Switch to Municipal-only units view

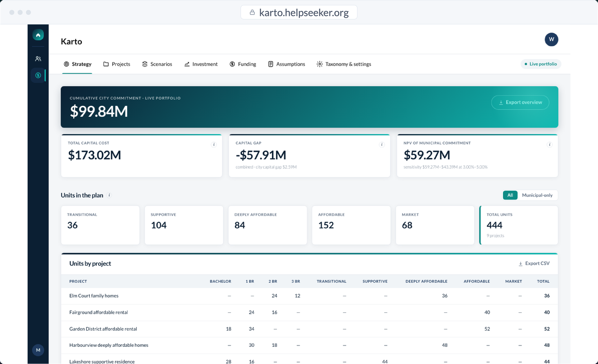tap(537, 195)
